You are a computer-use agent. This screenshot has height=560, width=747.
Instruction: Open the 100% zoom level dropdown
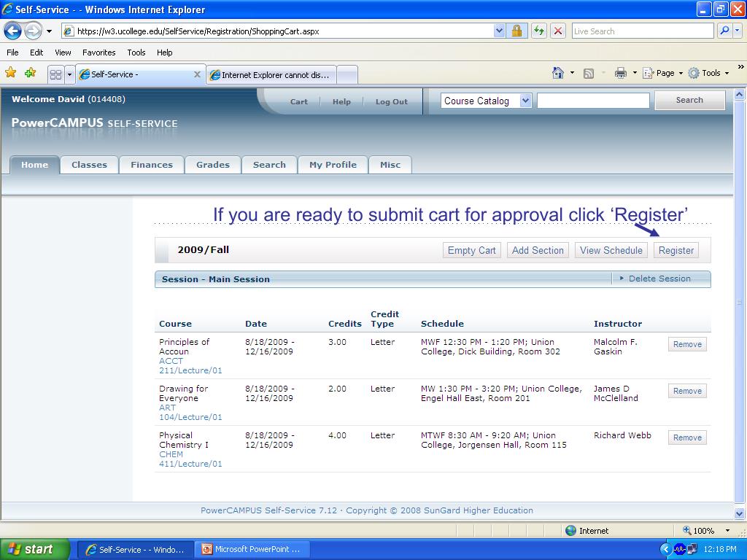point(727,531)
